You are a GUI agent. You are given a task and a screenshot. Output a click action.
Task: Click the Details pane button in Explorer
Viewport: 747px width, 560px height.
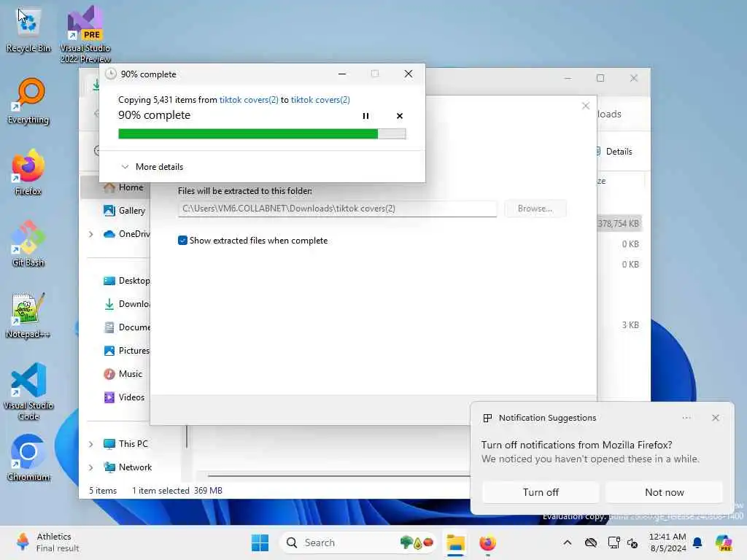coord(616,152)
